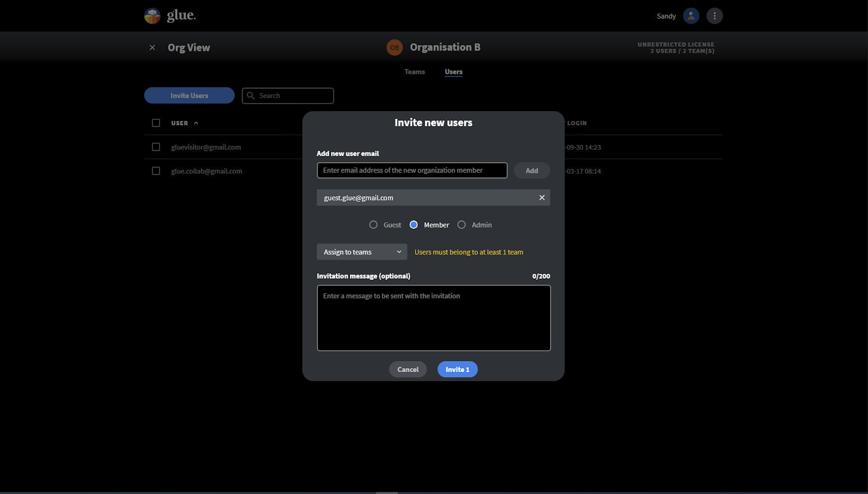Select the Member role radio button
The width and height of the screenshot is (868, 494).
pyautogui.click(x=413, y=224)
